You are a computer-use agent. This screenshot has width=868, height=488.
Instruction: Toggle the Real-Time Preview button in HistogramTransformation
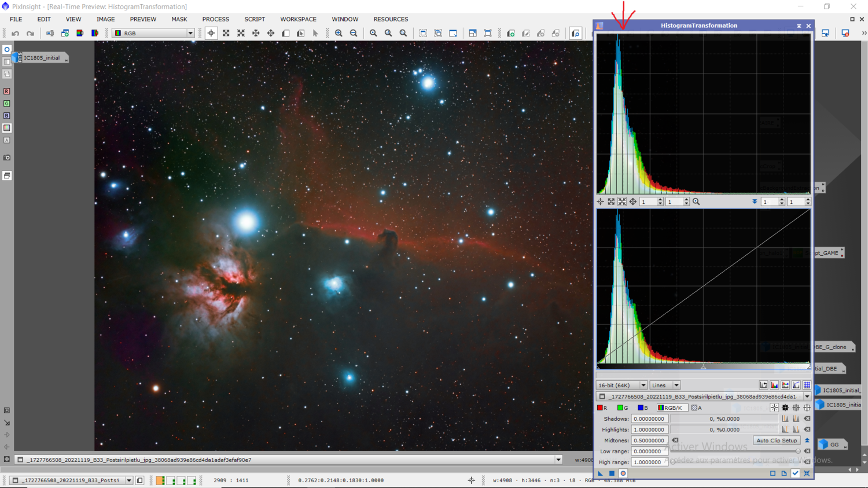(x=623, y=474)
